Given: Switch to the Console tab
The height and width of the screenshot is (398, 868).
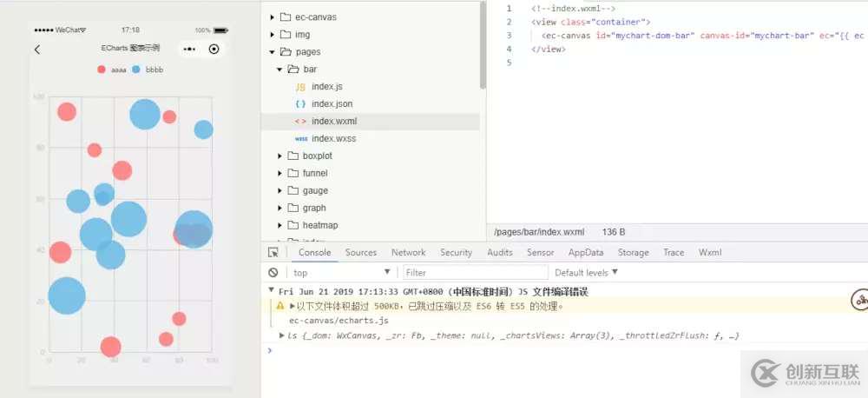Looking at the screenshot, I should click(315, 252).
